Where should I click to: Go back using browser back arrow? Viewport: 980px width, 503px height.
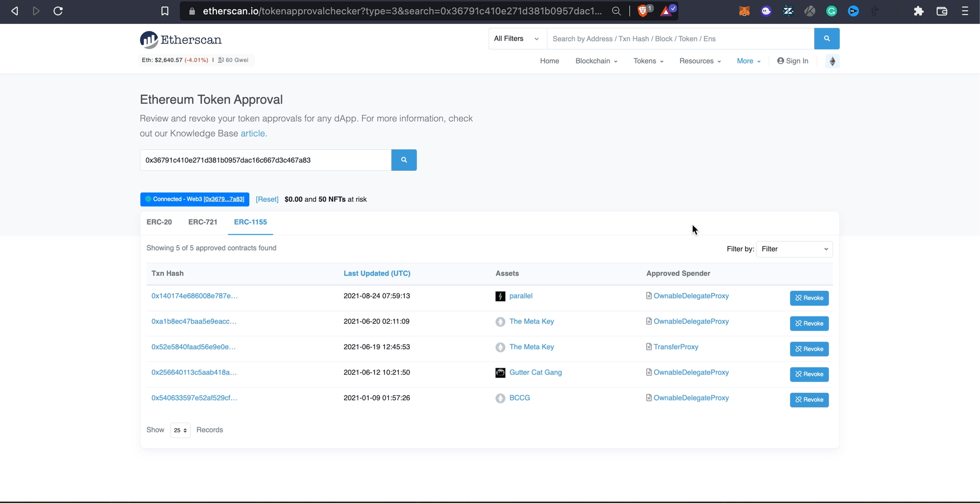coord(15,11)
